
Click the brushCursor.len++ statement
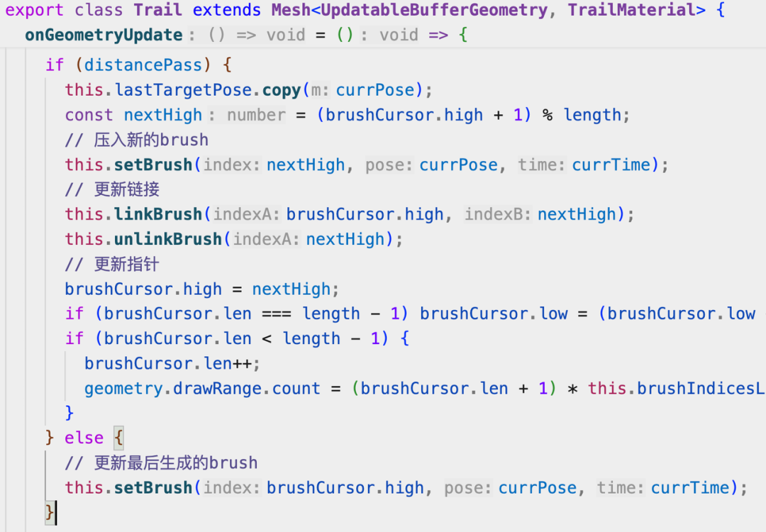[x=172, y=364]
